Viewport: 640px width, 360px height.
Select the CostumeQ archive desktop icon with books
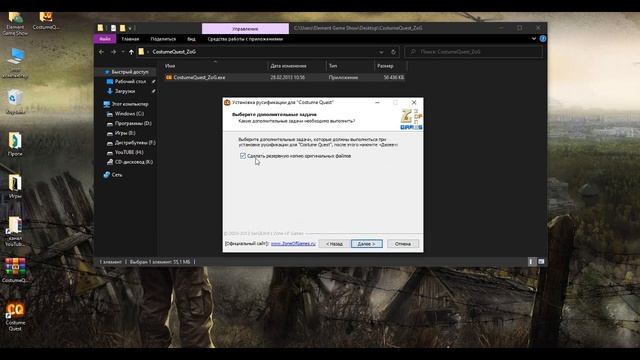(15, 271)
